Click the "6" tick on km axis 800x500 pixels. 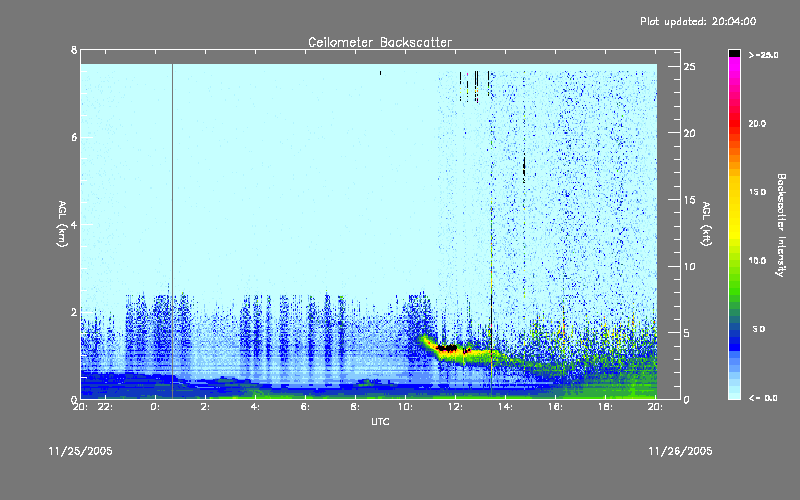[x=74, y=137]
